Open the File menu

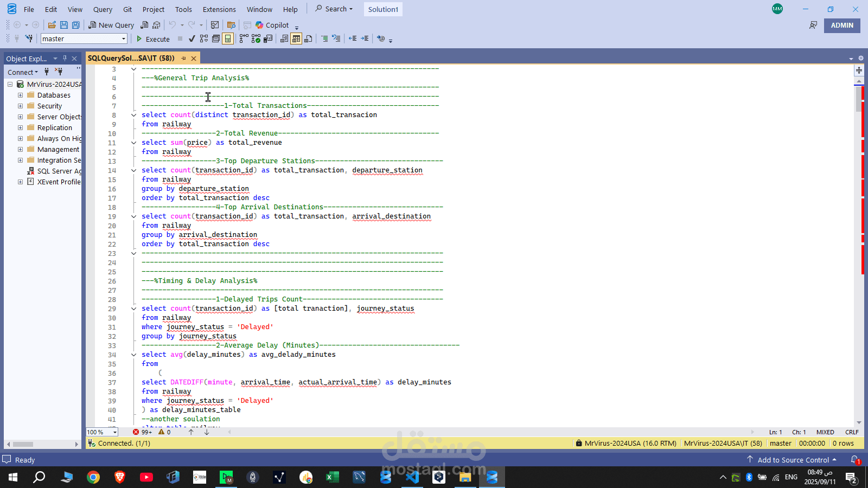click(29, 9)
